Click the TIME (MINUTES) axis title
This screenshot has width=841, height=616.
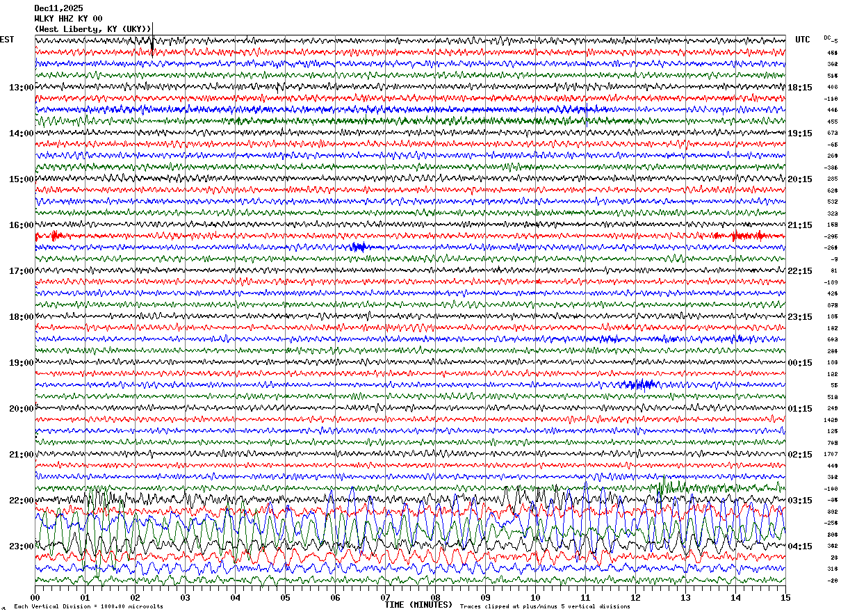tap(418, 605)
